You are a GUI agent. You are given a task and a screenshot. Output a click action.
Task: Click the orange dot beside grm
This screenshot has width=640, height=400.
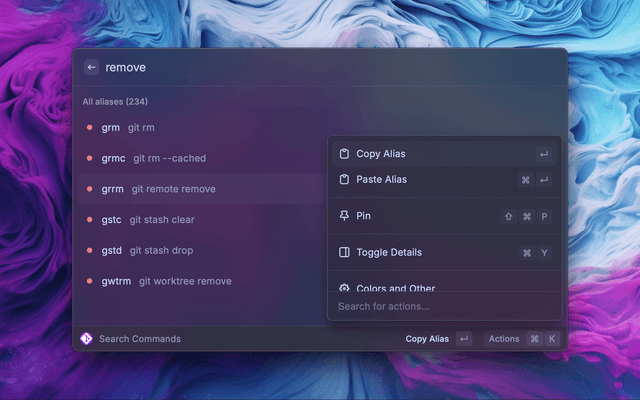coord(90,128)
